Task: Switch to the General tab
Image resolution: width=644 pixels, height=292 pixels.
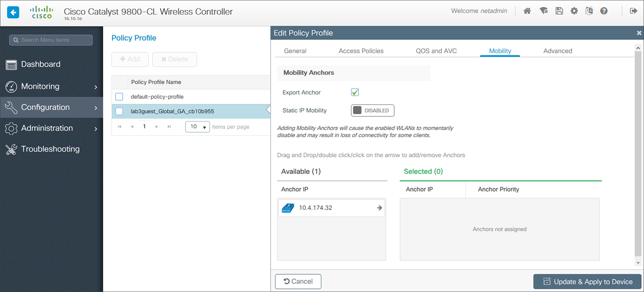Action: coord(295,51)
